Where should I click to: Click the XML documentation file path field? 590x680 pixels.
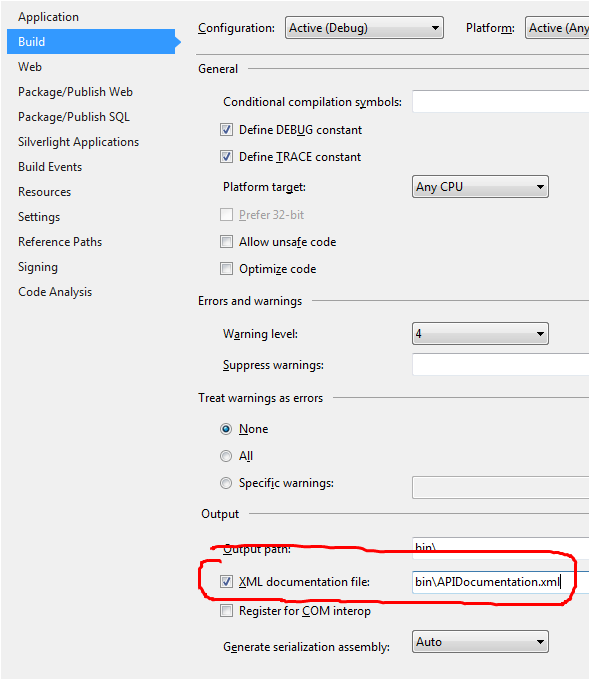[x=501, y=582]
